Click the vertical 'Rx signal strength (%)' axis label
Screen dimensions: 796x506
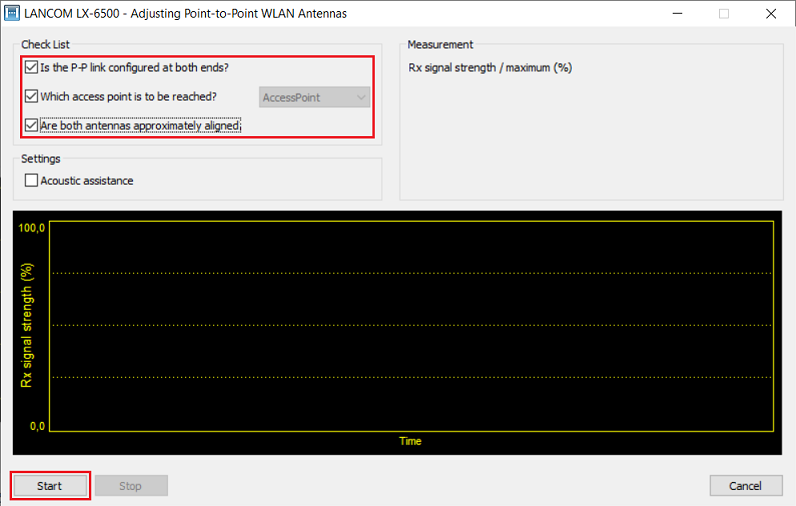(28, 325)
